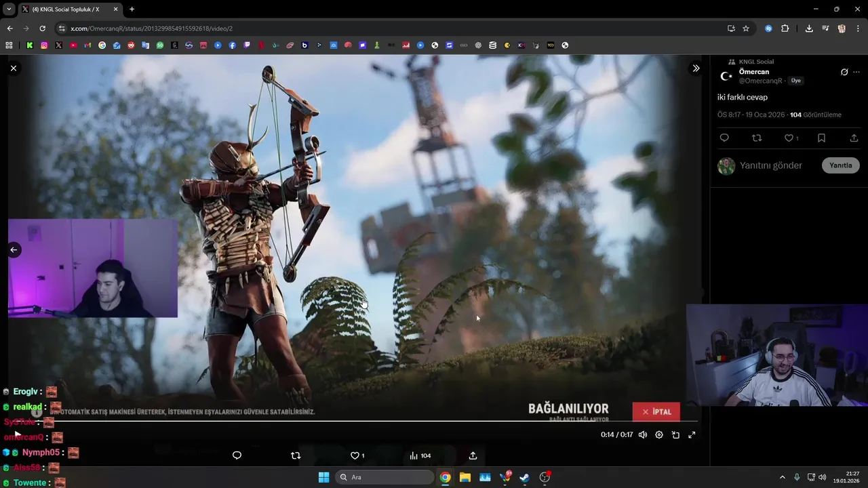Go to previous media with the left arrow
Screen dimensions: 868x488
[14, 249]
